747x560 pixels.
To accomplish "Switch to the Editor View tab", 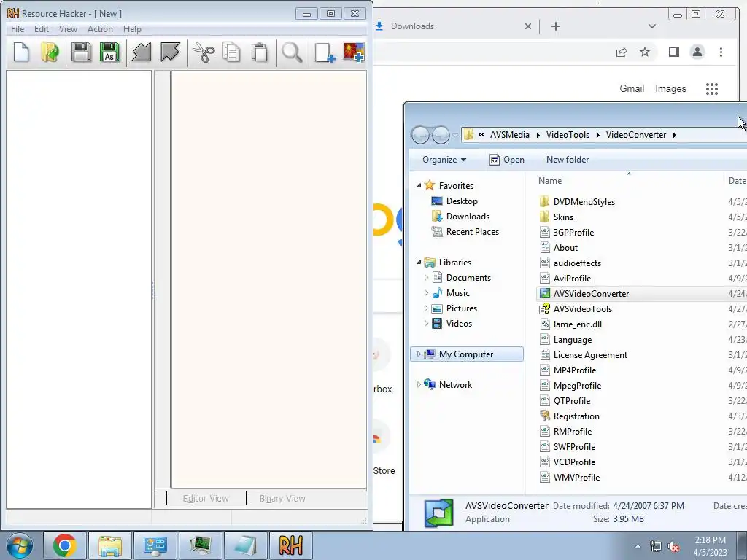I will tap(206, 498).
